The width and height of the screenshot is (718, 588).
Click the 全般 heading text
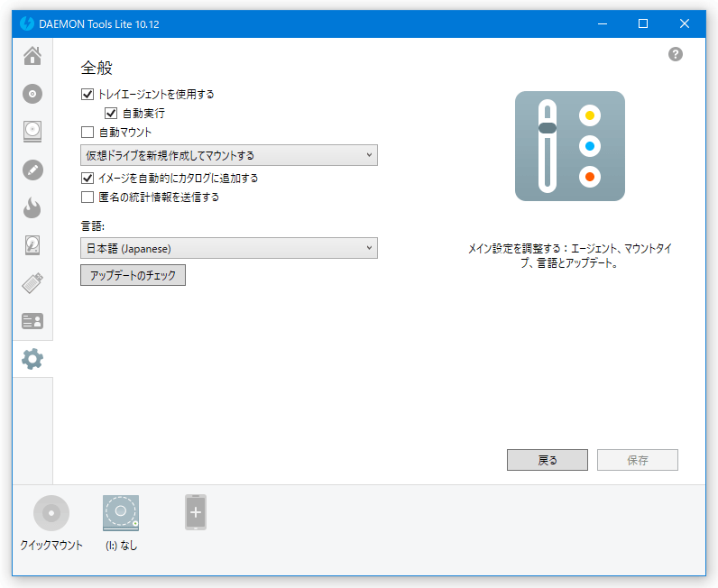[x=97, y=68]
